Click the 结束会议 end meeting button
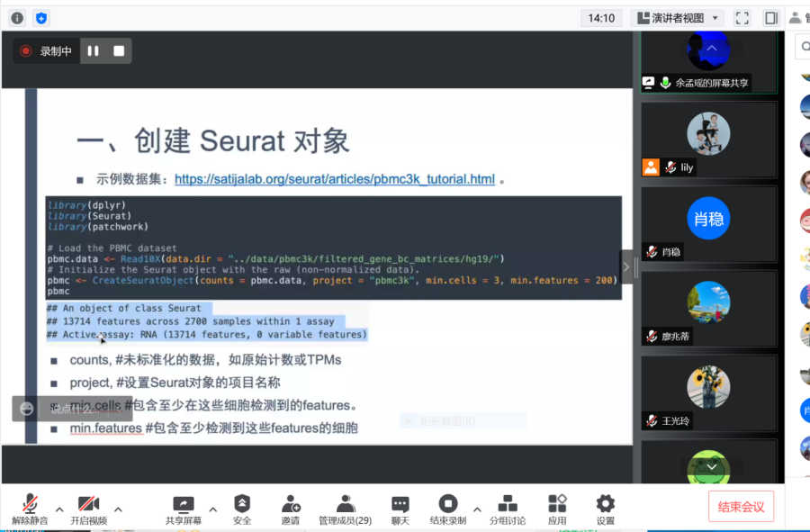The height and width of the screenshot is (532, 810). click(x=741, y=507)
